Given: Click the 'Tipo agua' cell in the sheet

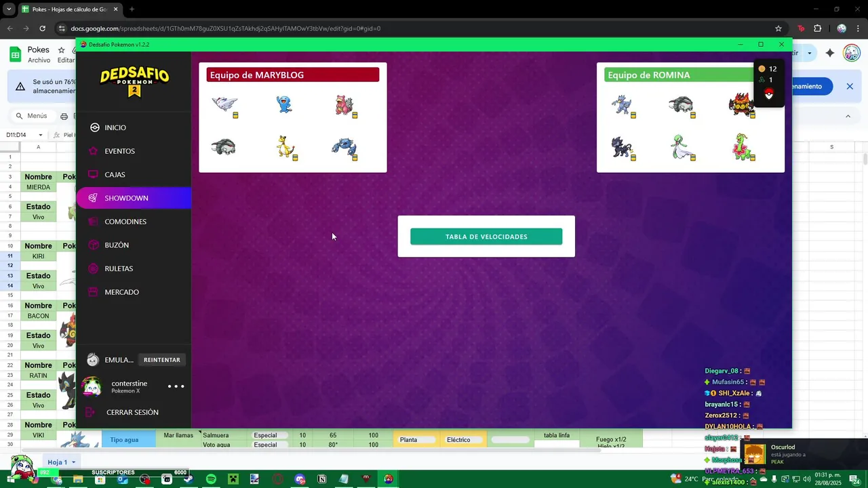Looking at the screenshot, I should [124, 440].
